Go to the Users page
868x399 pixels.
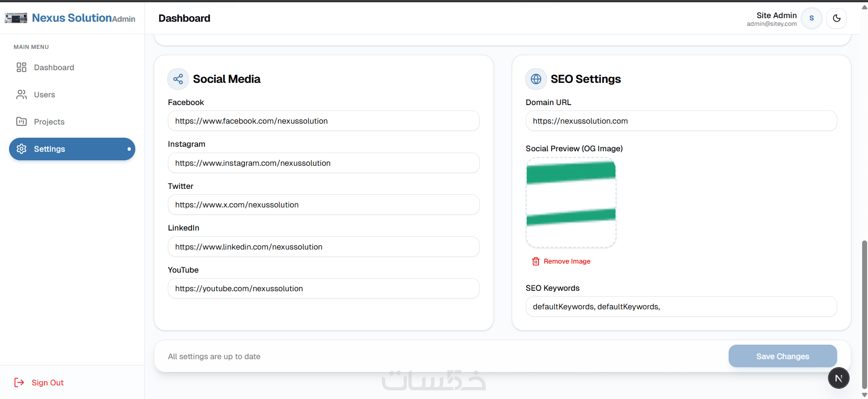pos(44,95)
